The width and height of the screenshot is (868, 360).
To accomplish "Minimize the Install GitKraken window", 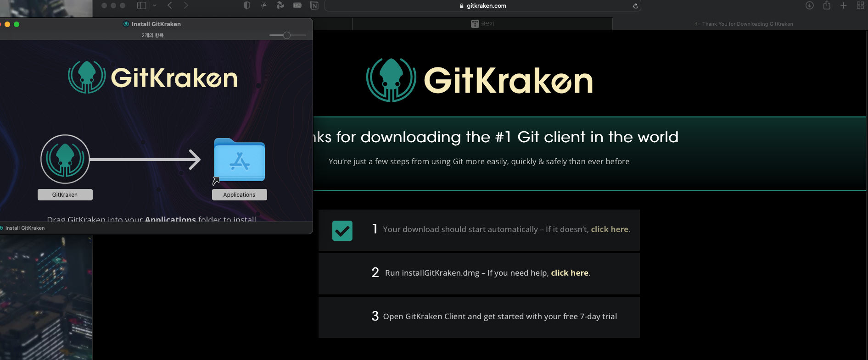I will pos(7,24).
